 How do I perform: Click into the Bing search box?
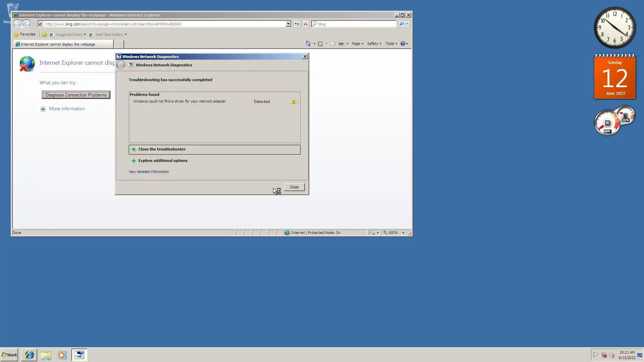click(x=356, y=24)
